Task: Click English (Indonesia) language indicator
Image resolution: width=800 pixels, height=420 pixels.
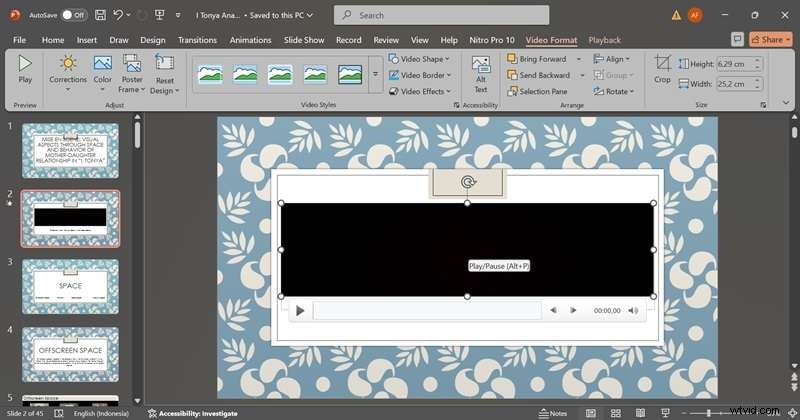Action: (x=101, y=413)
